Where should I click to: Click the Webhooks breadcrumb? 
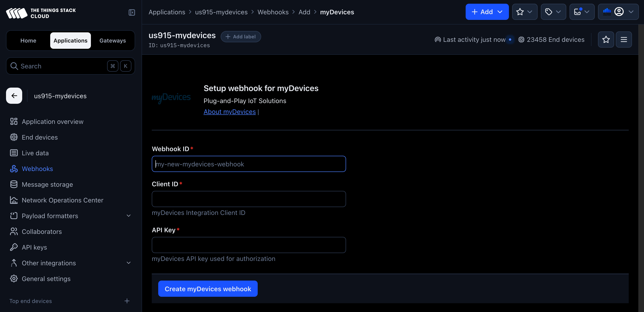[273, 12]
